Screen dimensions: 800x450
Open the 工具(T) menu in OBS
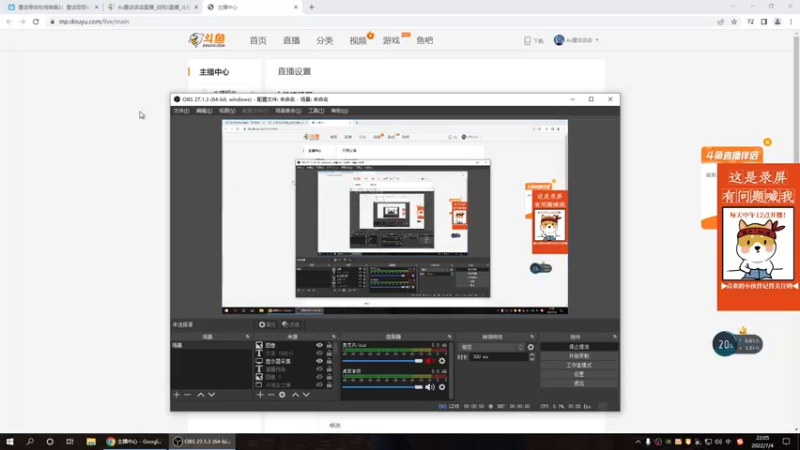(x=316, y=111)
